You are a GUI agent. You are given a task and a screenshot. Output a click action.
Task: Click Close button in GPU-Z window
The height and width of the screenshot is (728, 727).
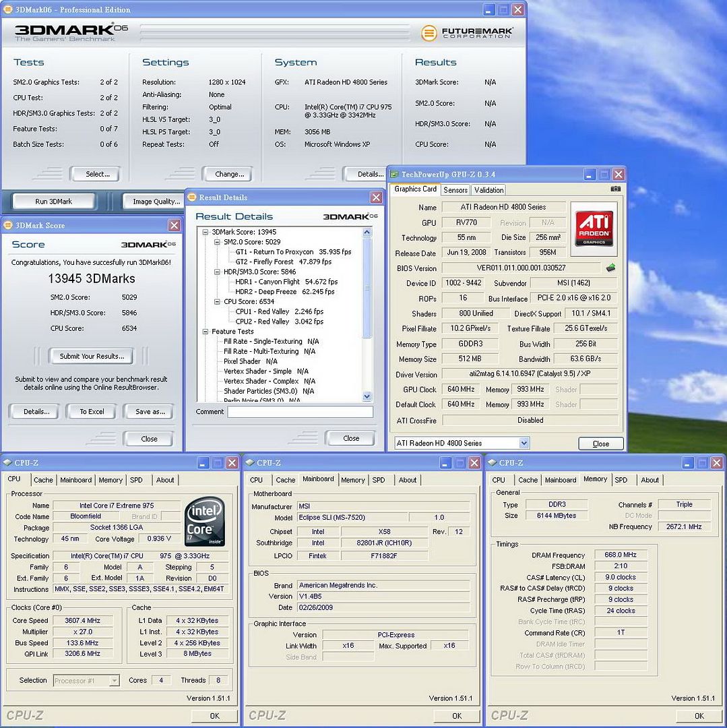(601, 444)
